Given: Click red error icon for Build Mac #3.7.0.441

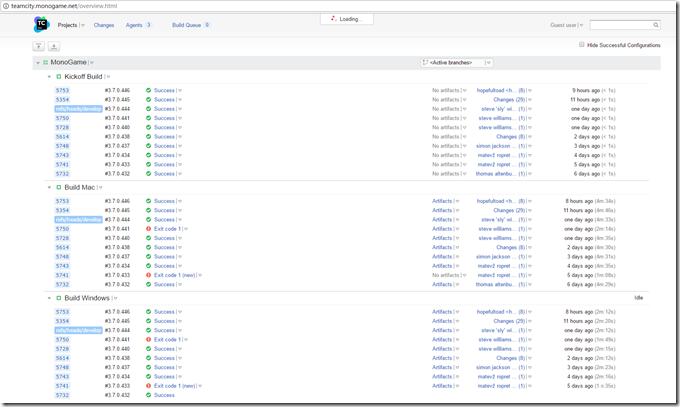Looking at the screenshot, I should [149, 229].
